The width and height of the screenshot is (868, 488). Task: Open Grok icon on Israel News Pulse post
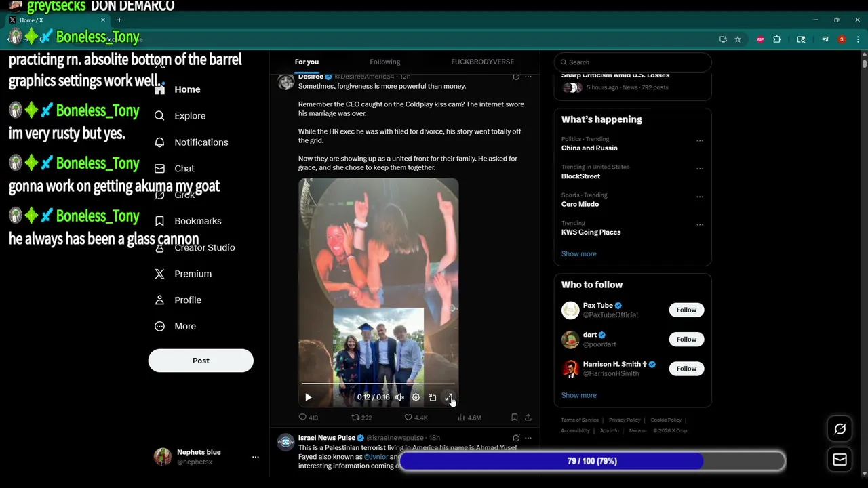[516, 438]
